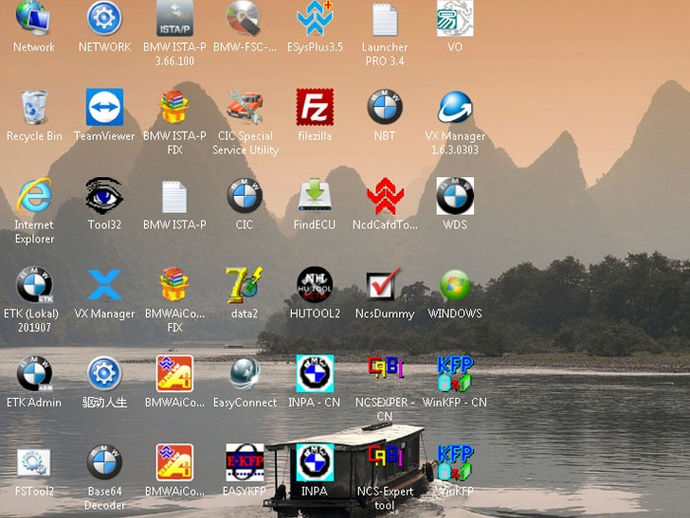This screenshot has height=518, width=690.
Task: Open the CIC BMW icon
Action: coord(244,196)
